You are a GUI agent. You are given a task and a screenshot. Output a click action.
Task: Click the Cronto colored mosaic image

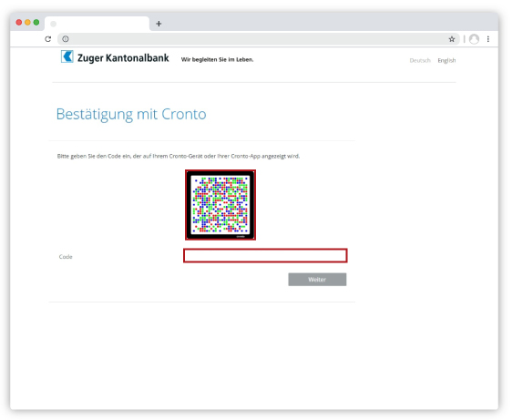(x=220, y=205)
